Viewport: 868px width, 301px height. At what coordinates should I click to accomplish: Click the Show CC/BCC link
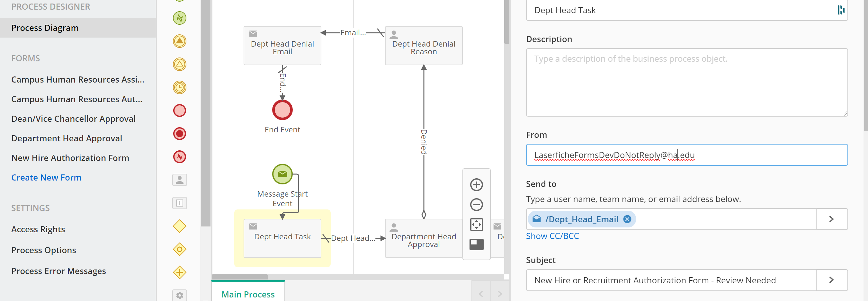(x=552, y=236)
